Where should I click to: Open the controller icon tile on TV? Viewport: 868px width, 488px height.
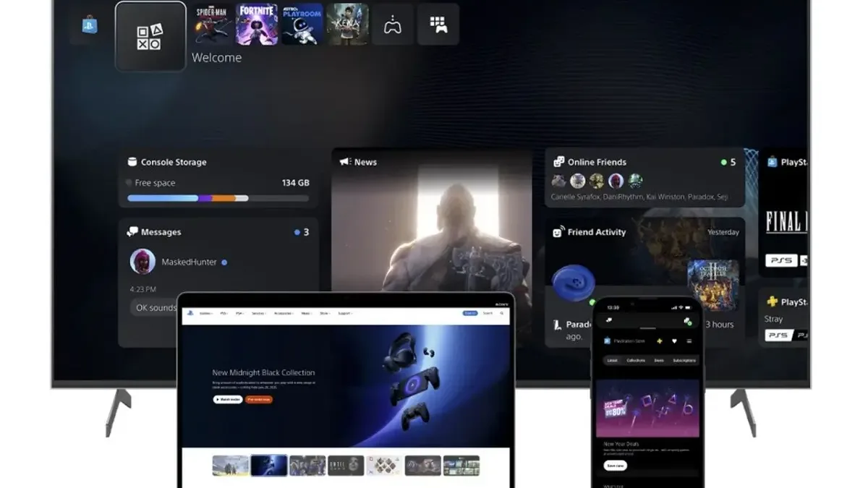coord(393,25)
